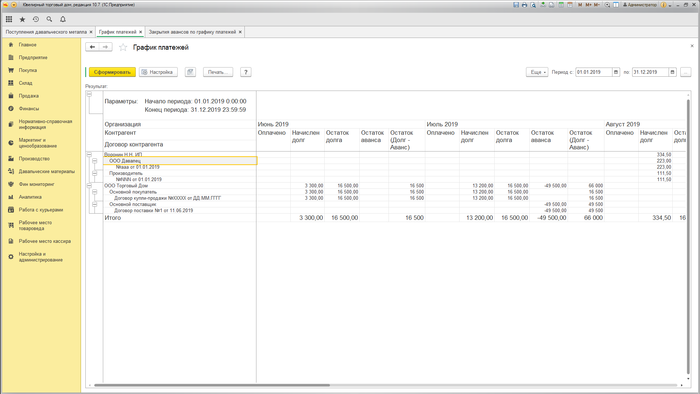Viewport: 700px width, 394px height.
Task: Switch to Закрытие авансов по графику платежей tab
Action: [x=192, y=32]
